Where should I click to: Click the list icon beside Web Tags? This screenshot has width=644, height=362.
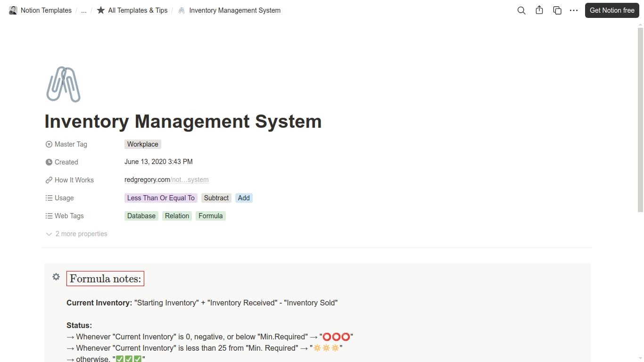tap(49, 216)
